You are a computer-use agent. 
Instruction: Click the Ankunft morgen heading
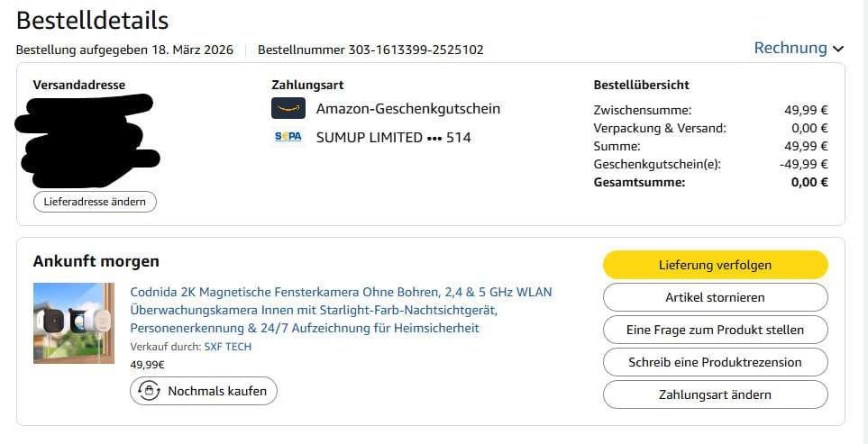(96, 261)
